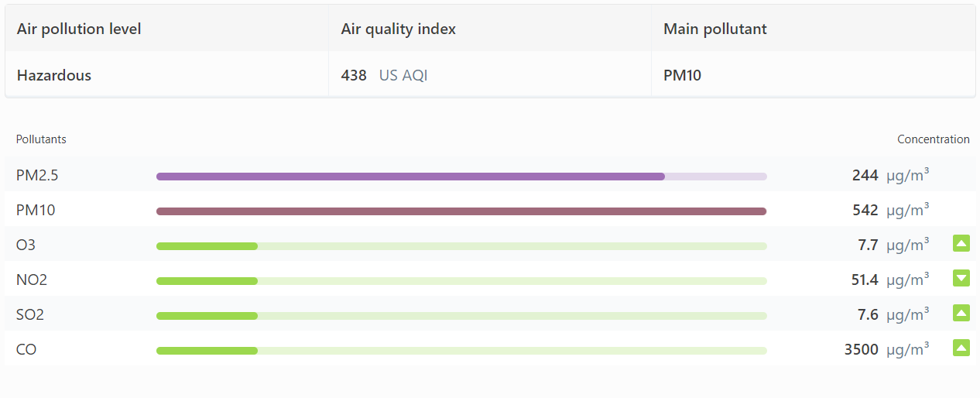Image resolution: width=980 pixels, height=398 pixels.
Task: Click the CO green concentration bar
Action: (x=461, y=351)
